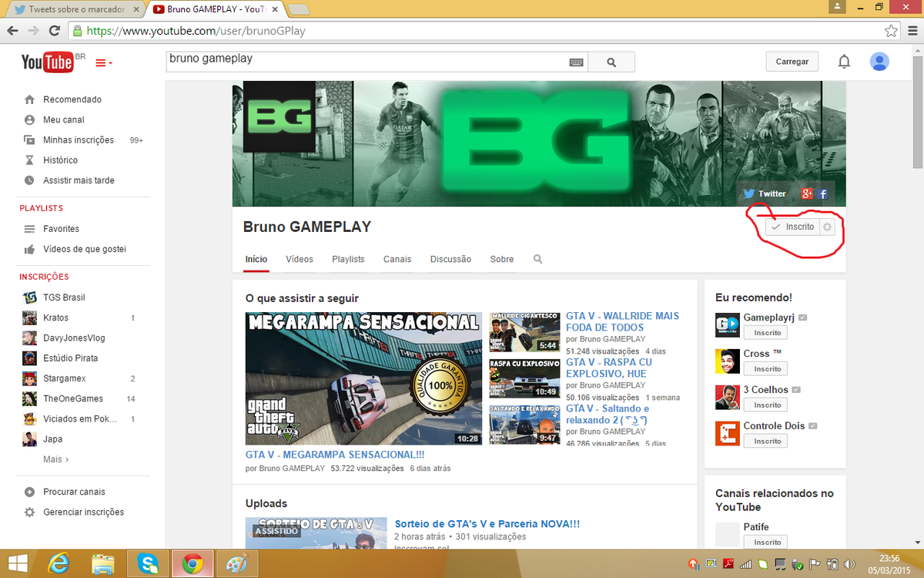Open DavyJonesVlog subscription
Viewport: 924px width, 578px height.
coord(74,338)
